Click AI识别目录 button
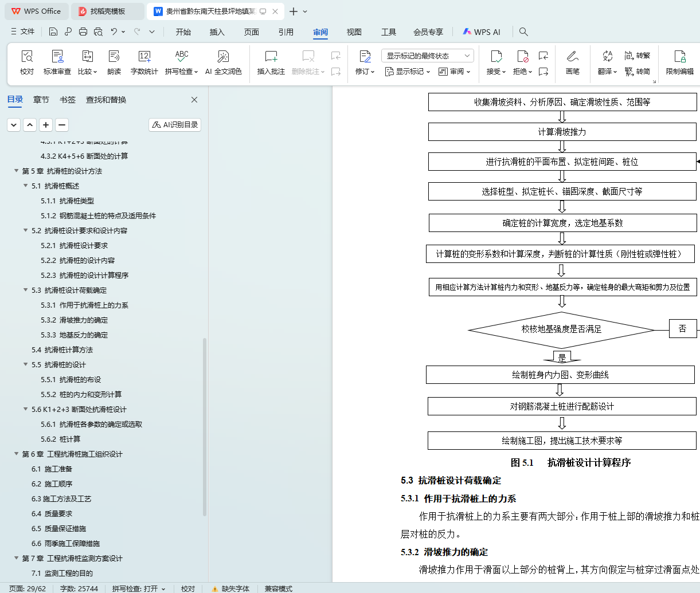 tap(175, 124)
